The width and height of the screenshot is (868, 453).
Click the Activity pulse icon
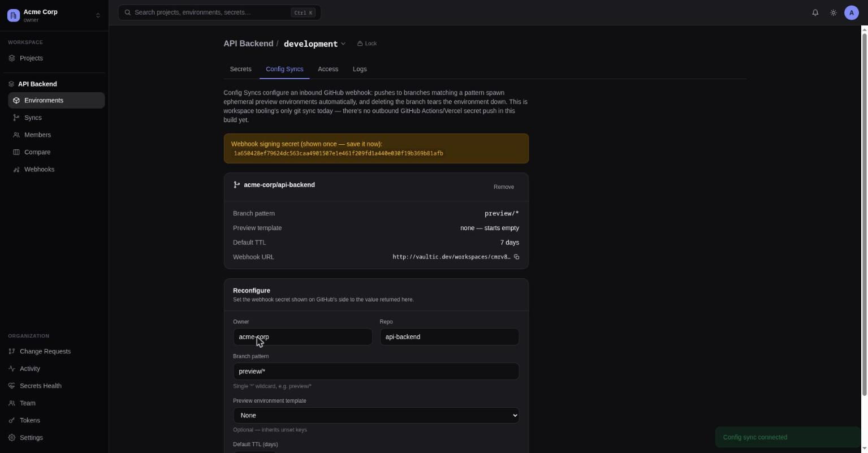12,369
